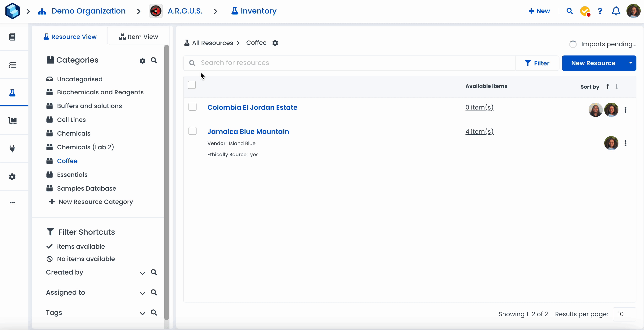Open Coffee category settings gear
The image size is (644, 330).
[275, 43]
